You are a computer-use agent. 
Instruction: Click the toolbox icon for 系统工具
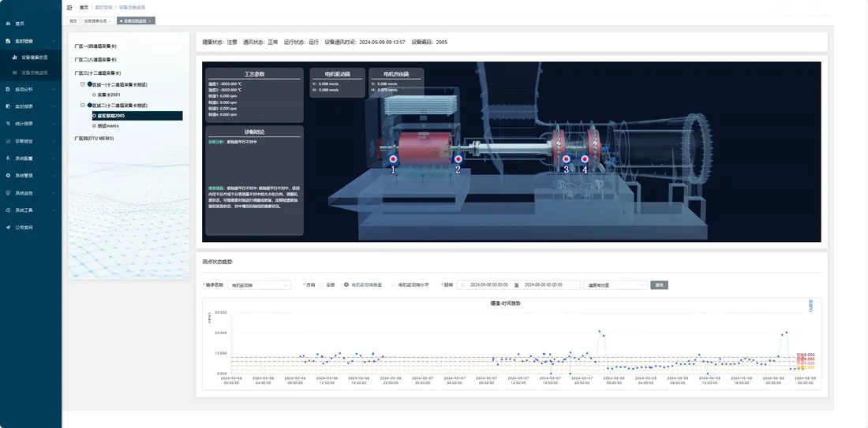pyautogui.click(x=8, y=210)
